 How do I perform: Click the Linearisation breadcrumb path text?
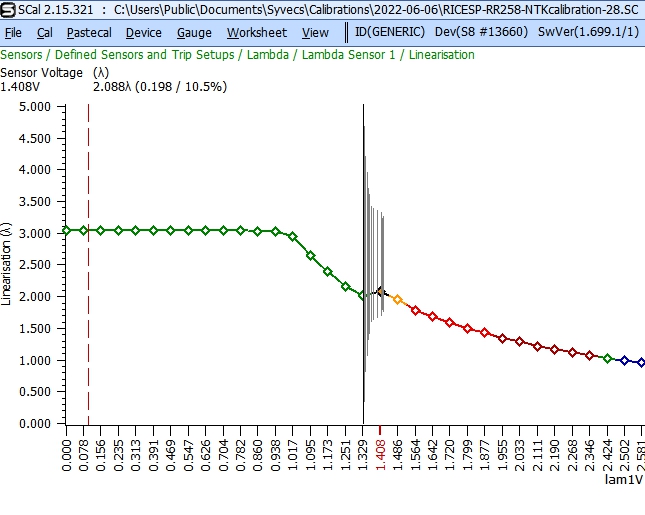tap(441, 55)
